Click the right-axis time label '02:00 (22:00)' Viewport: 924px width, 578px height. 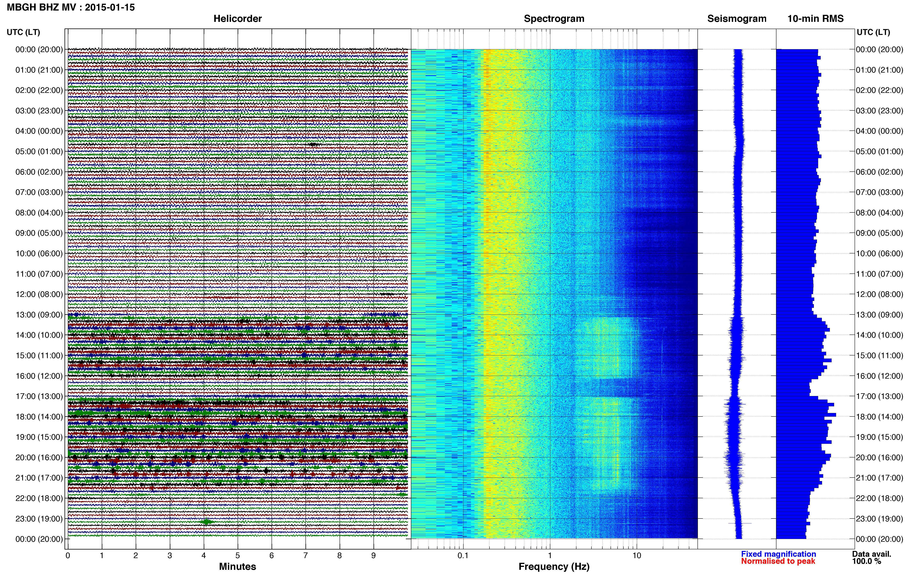pos(879,90)
